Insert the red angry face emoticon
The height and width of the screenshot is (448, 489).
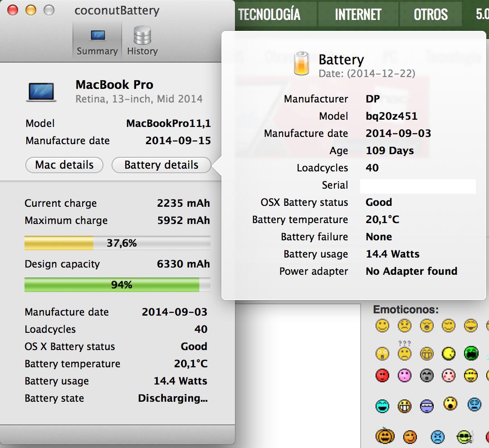(x=382, y=375)
